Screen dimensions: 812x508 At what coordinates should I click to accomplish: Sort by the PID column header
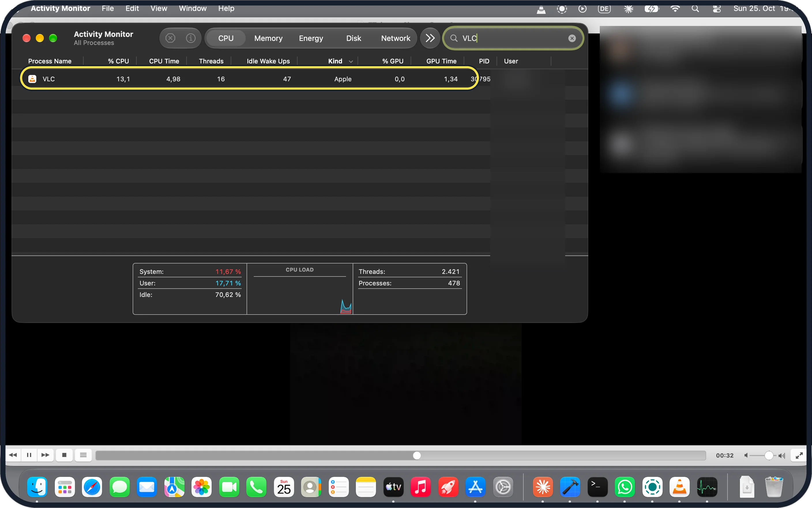click(x=484, y=61)
